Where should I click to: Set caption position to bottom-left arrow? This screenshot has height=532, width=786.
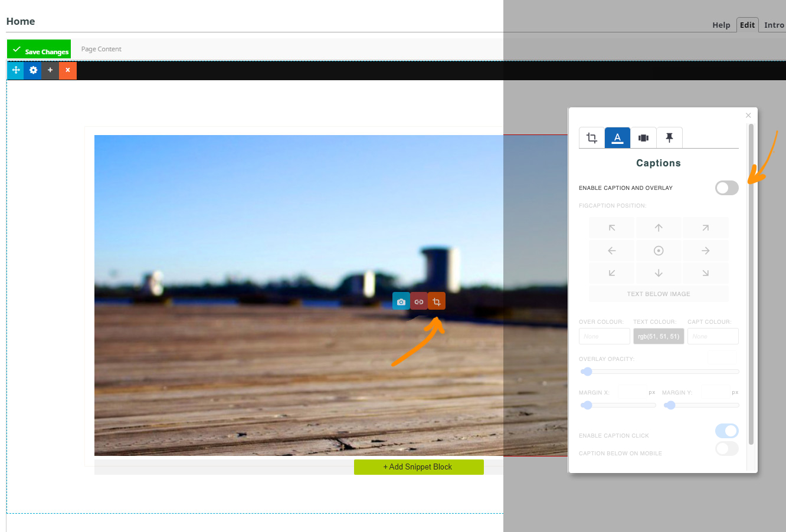pyautogui.click(x=612, y=273)
